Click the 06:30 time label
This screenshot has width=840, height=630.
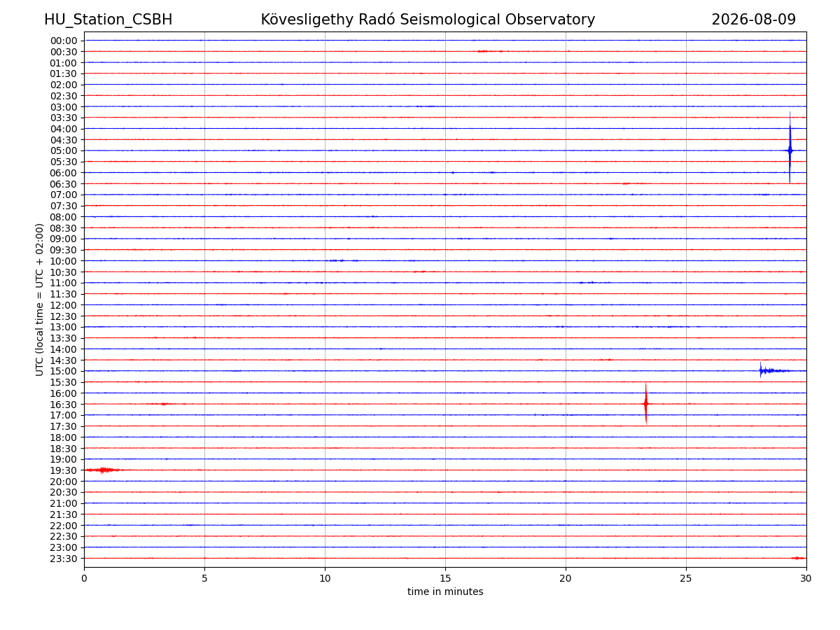tap(64, 184)
